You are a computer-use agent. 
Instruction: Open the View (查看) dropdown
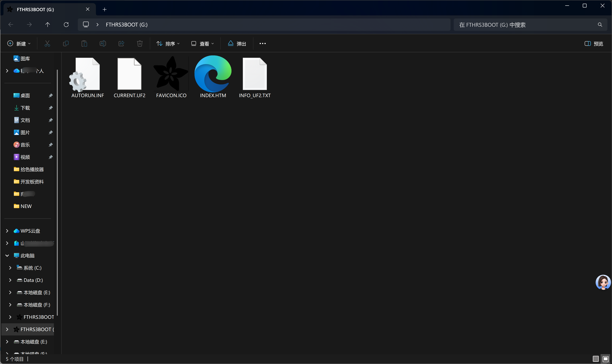[x=203, y=44]
